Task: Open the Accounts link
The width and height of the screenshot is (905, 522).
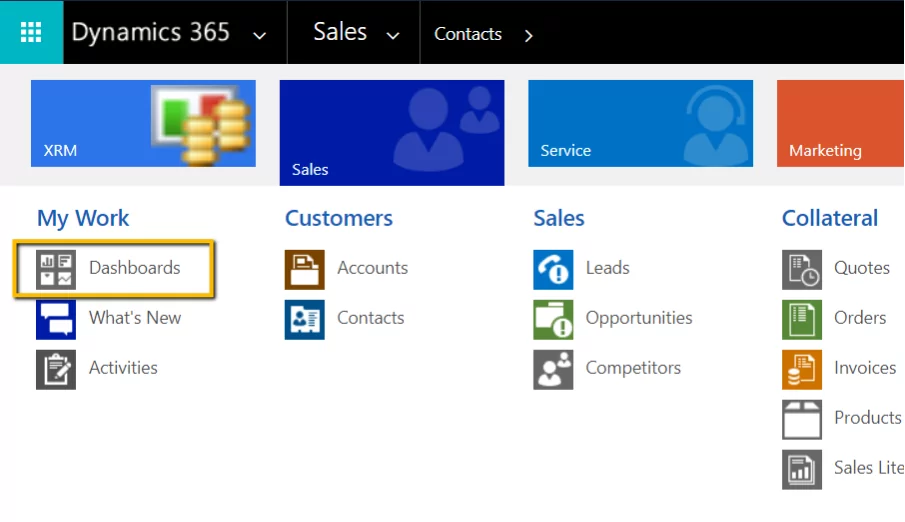Action: pos(373,268)
